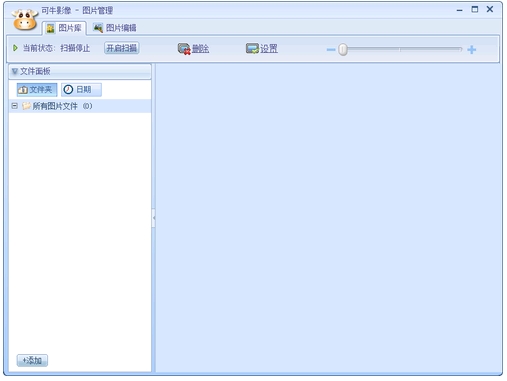The width and height of the screenshot is (507, 381).
Task: Select the 文件夹 view toggle
Action: point(37,90)
